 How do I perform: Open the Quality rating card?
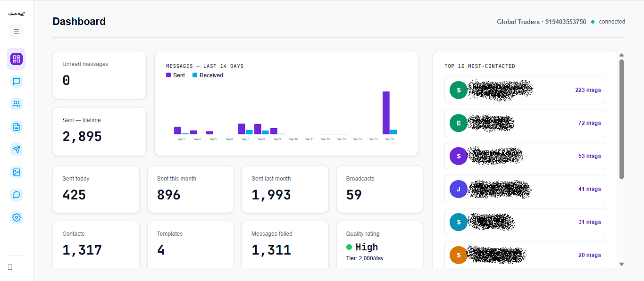tap(380, 244)
